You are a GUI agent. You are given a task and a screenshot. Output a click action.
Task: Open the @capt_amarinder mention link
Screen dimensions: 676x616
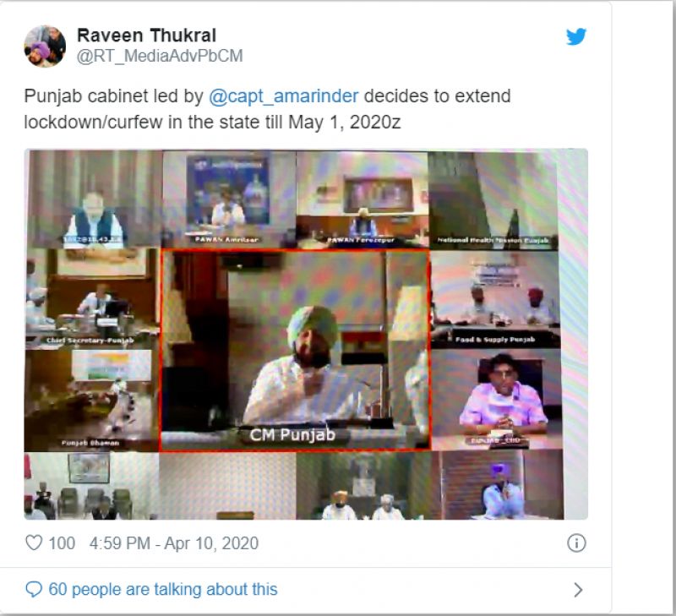point(284,96)
